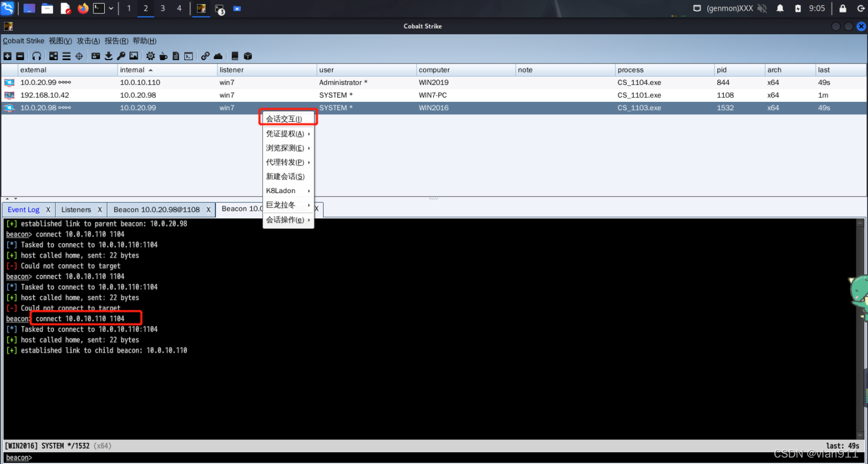
Task: Expand the 代理转发 submenu
Action: click(x=288, y=162)
